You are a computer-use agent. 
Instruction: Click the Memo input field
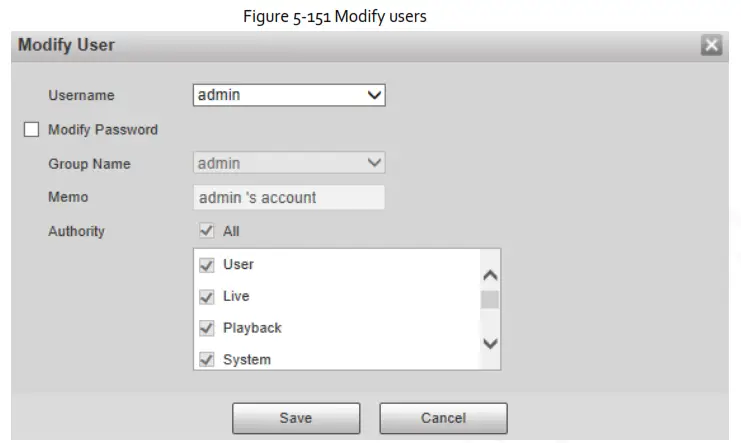click(289, 197)
